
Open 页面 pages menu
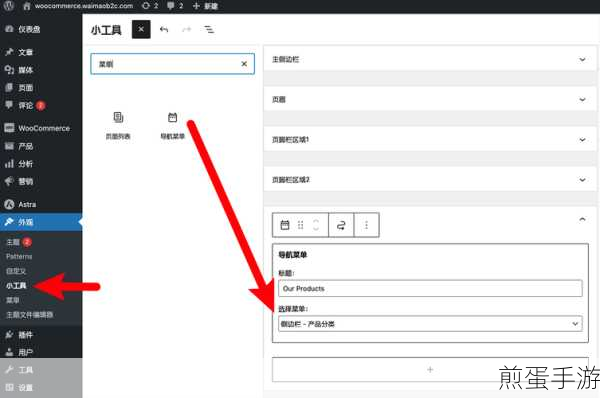click(41, 88)
